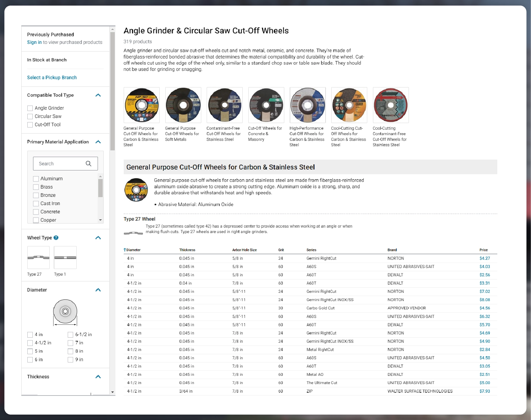Click The Ultimate Cut series row
This screenshot has height=420, width=531.
(x=310, y=383)
